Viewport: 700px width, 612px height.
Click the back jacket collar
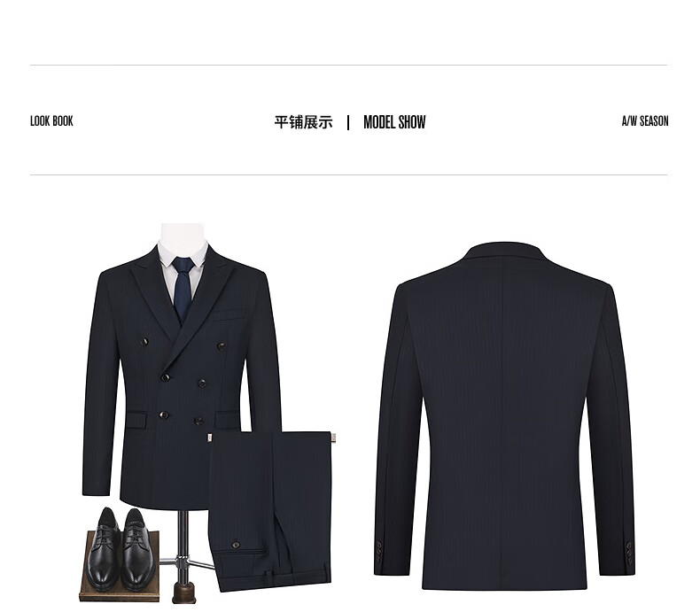(x=504, y=252)
